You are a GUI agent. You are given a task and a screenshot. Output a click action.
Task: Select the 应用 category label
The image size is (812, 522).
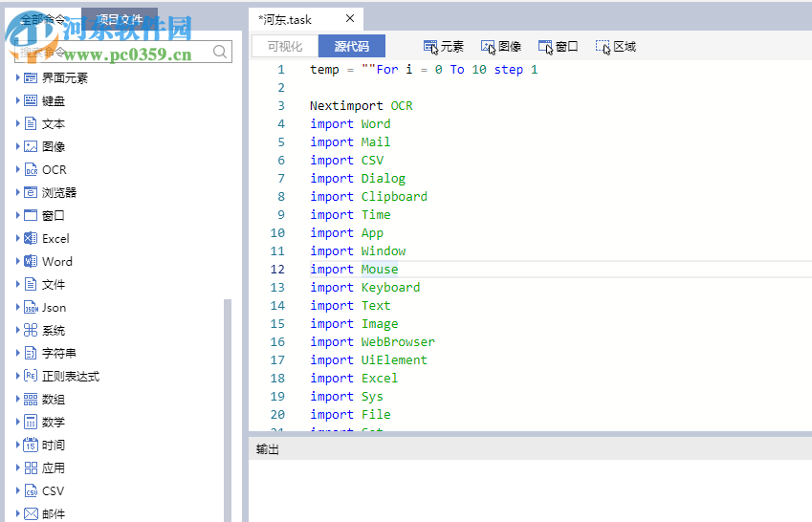54,468
